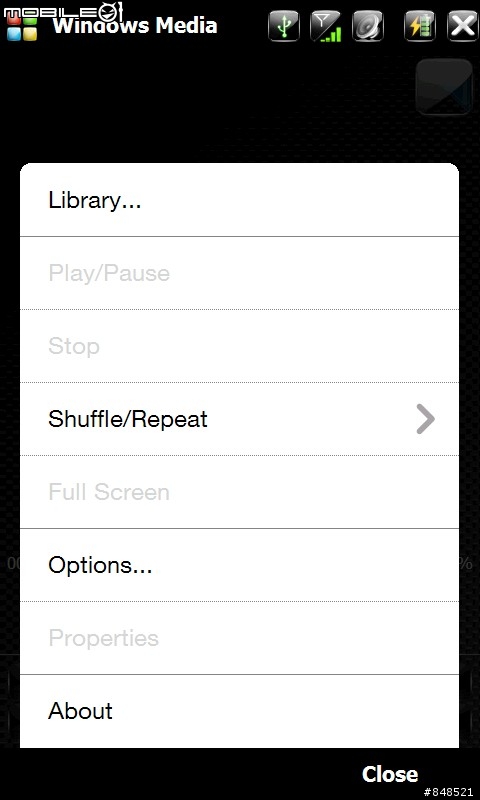Click the Windows Start flag logo
The image size is (480, 800).
coord(22,29)
